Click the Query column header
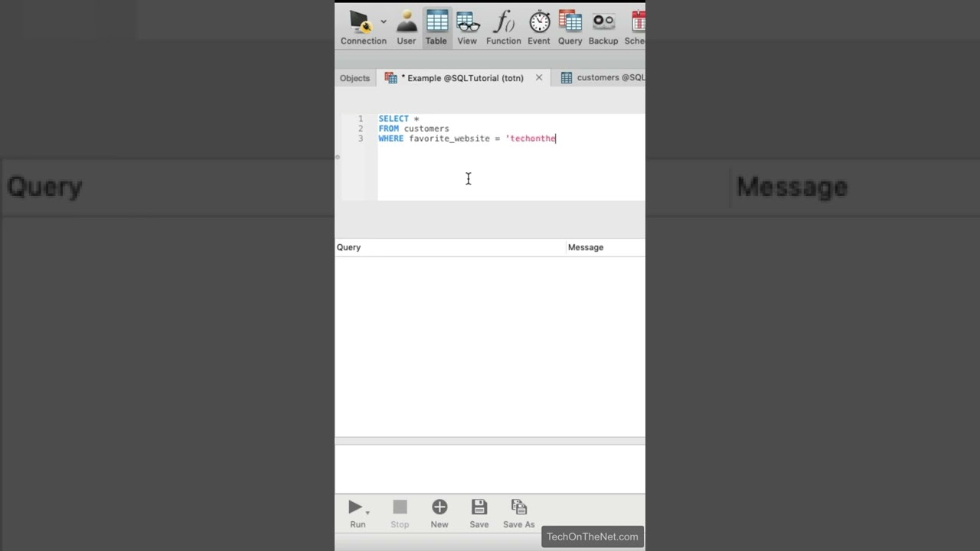The image size is (980, 551). tap(450, 247)
